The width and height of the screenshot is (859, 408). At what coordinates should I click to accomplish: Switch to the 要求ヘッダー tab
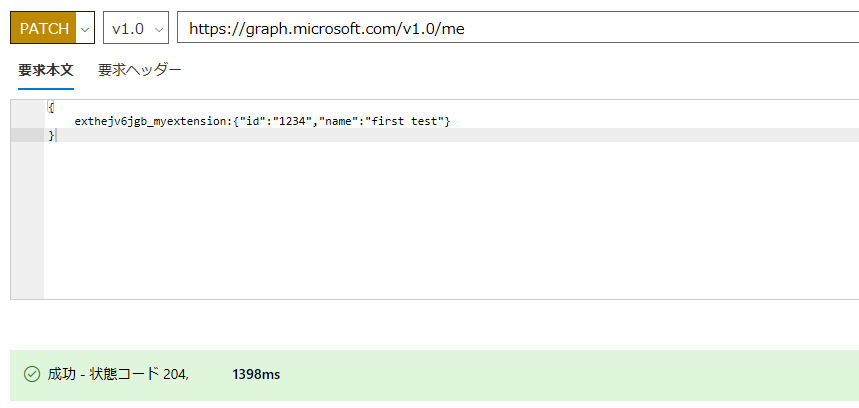click(140, 70)
